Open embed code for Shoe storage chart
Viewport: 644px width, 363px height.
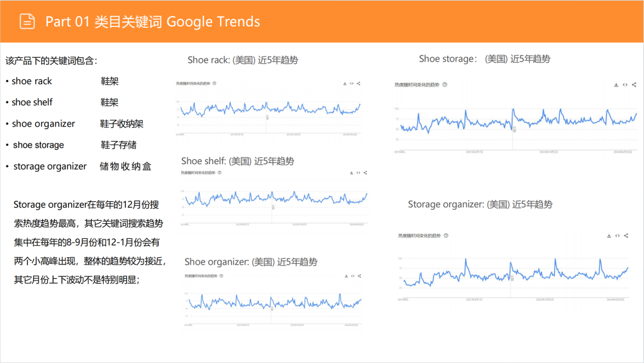pos(625,85)
